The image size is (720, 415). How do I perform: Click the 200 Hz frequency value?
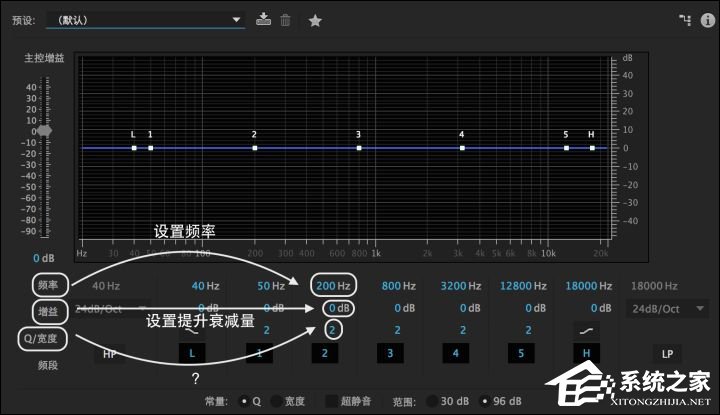333,286
